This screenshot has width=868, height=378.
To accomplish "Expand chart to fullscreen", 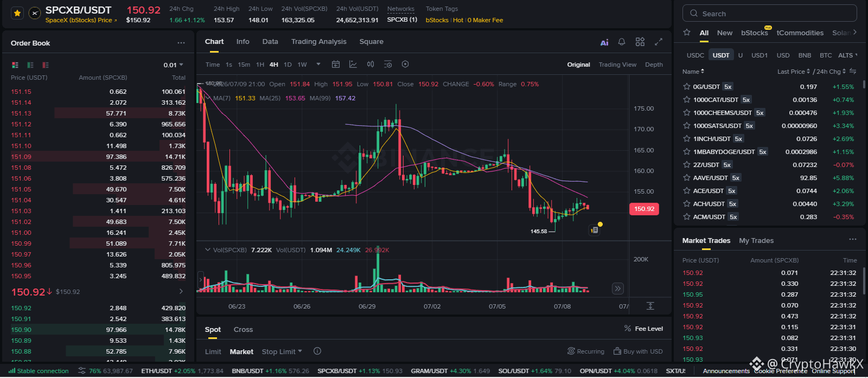I will pos(659,42).
